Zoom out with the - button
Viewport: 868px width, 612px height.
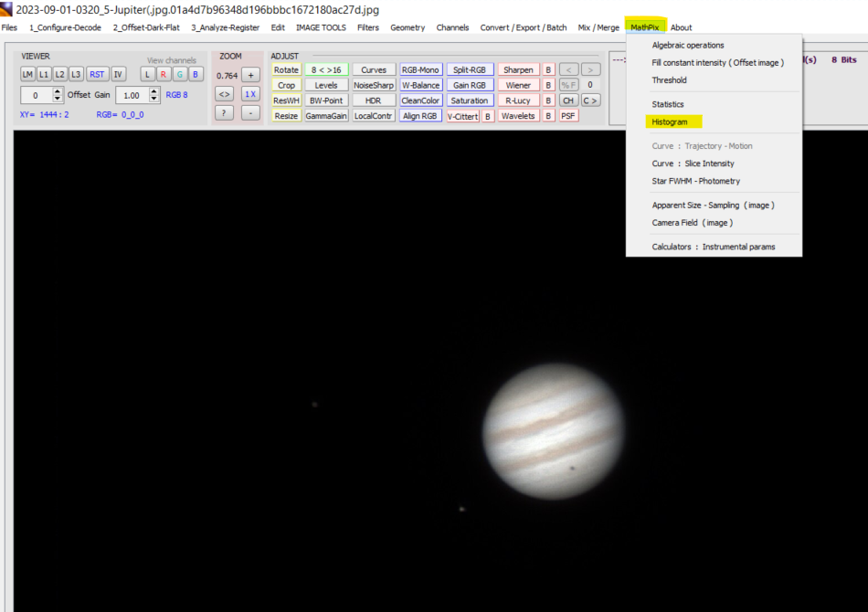pos(250,113)
